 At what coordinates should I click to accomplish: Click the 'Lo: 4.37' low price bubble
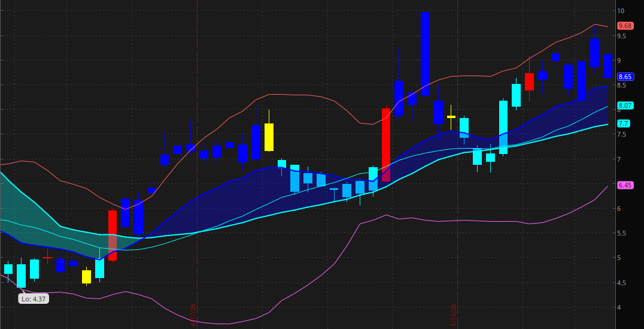click(34, 299)
